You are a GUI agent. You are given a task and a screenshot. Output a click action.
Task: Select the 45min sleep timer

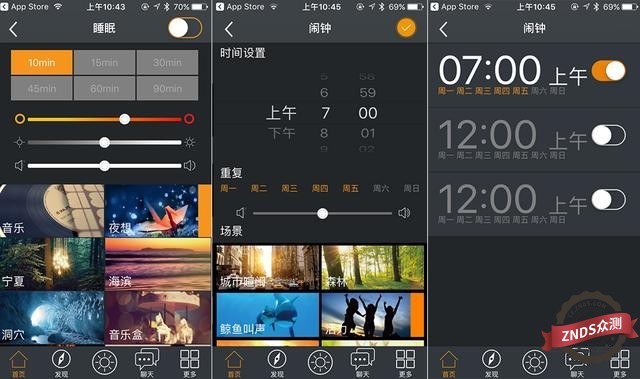pyautogui.click(x=42, y=88)
